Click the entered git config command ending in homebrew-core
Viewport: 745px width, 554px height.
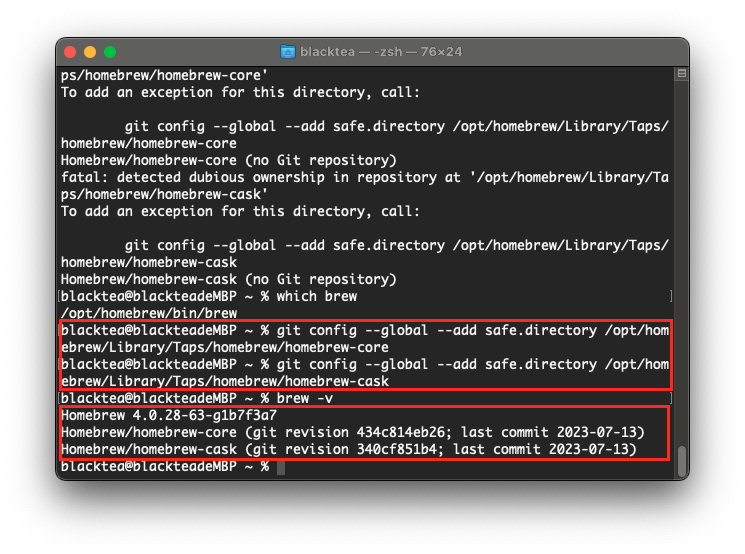click(x=364, y=339)
